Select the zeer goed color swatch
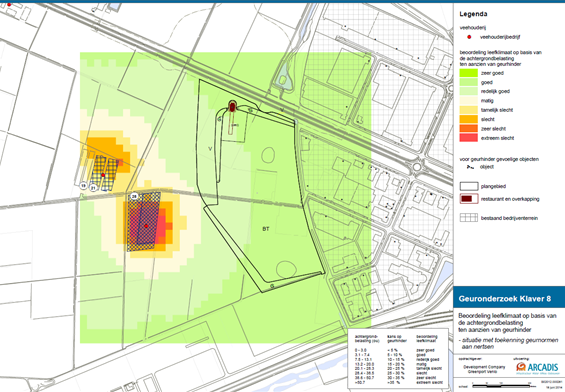The height and width of the screenshot is (392, 565). pyautogui.click(x=468, y=73)
